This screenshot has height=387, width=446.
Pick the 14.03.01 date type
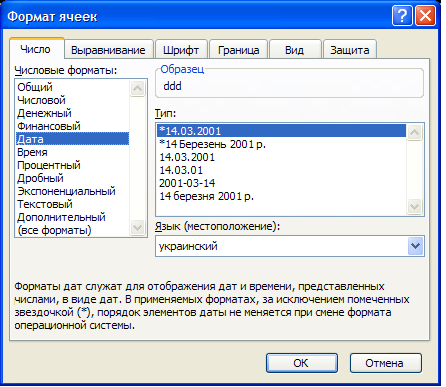point(282,170)
